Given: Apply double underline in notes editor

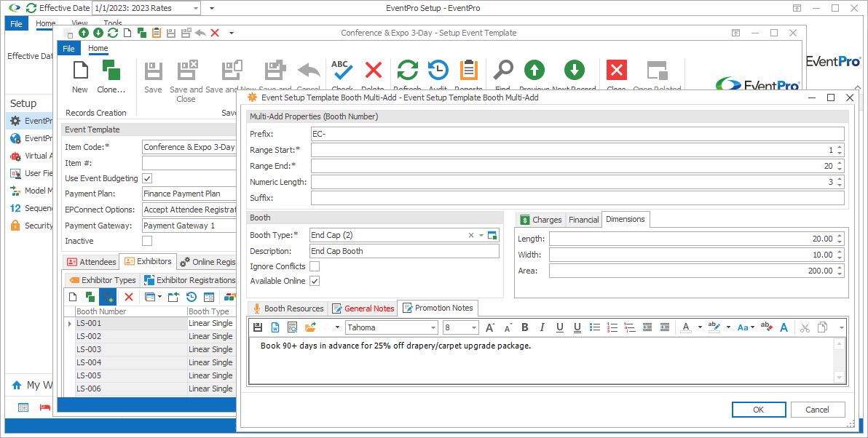Looking at the screenshot, I should click(x=577, y=327).
